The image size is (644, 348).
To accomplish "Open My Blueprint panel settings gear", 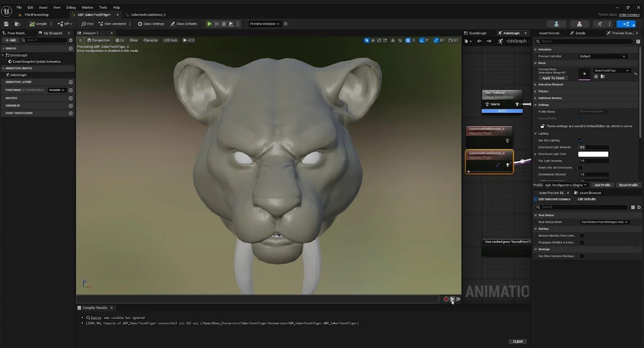I will [x=71, y=40].
